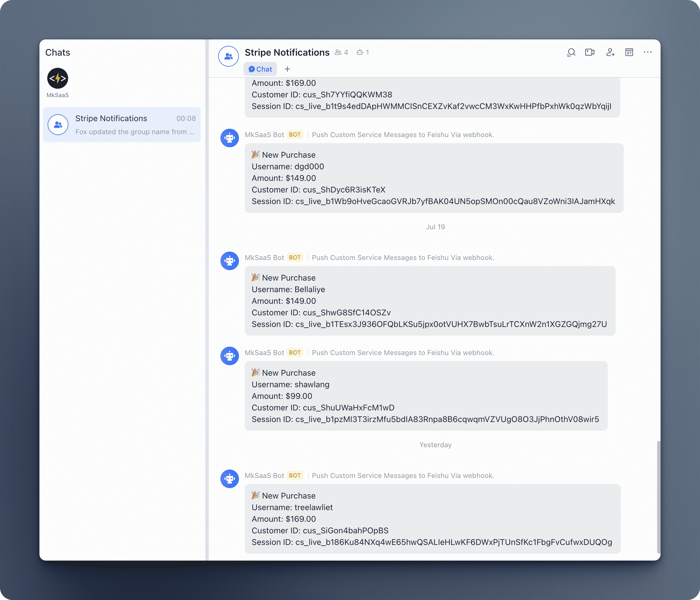Click MkSaaS Bot avatar on treelawliet purchase
The width and height of the screenshot is (700, 600).
[x=230, y=479]
